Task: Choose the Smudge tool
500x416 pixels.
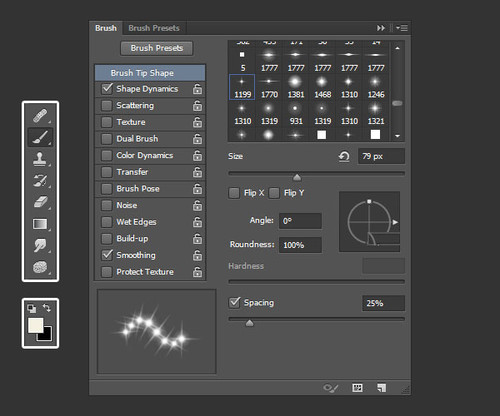Action: (x=40, y=245)
